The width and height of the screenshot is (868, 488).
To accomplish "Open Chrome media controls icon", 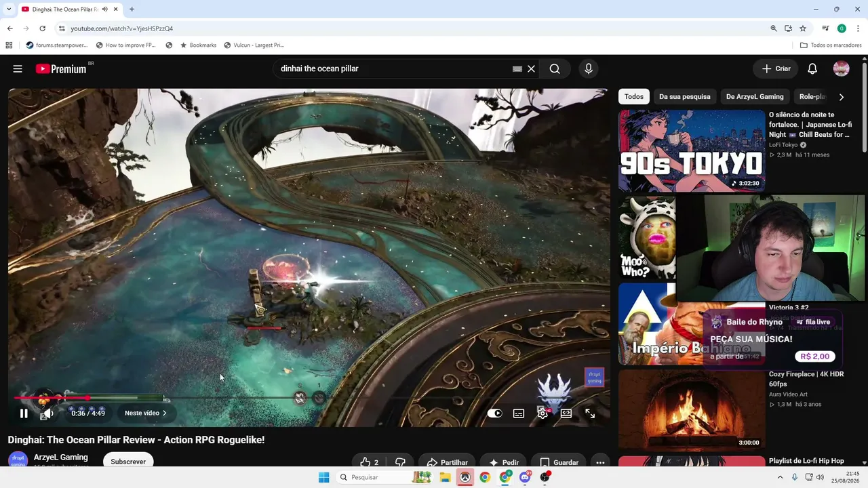I will coord(825,28).
